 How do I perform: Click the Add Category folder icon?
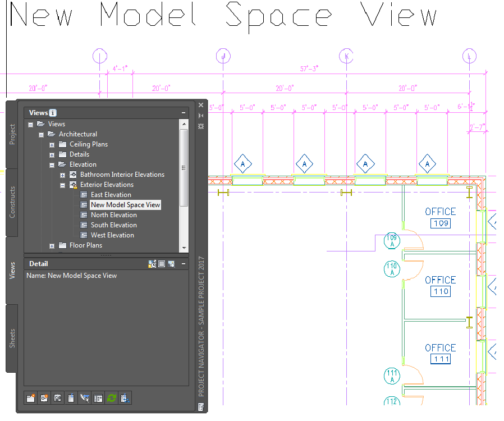click(31, 398)
